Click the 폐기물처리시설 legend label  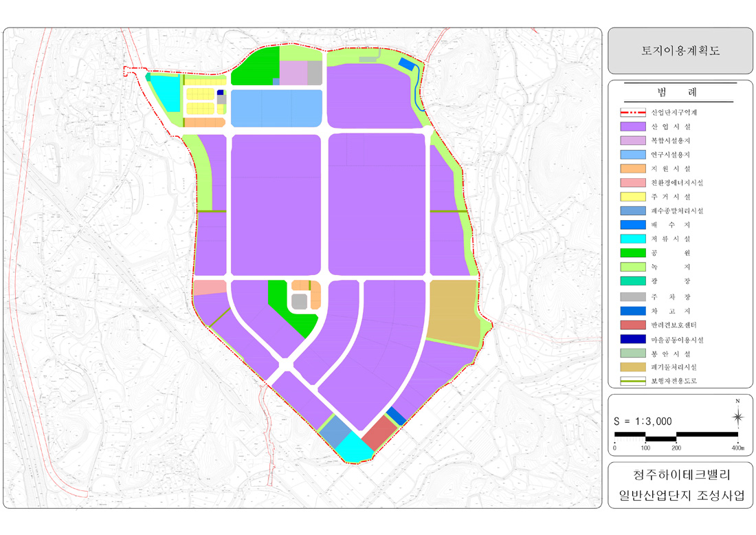(x=674, y=367)
